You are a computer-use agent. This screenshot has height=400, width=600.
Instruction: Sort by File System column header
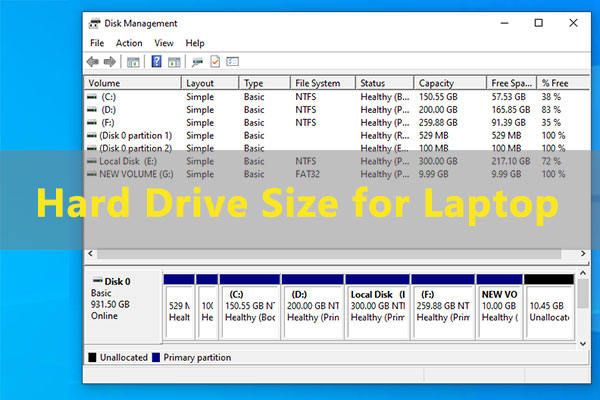coord(323,83)
